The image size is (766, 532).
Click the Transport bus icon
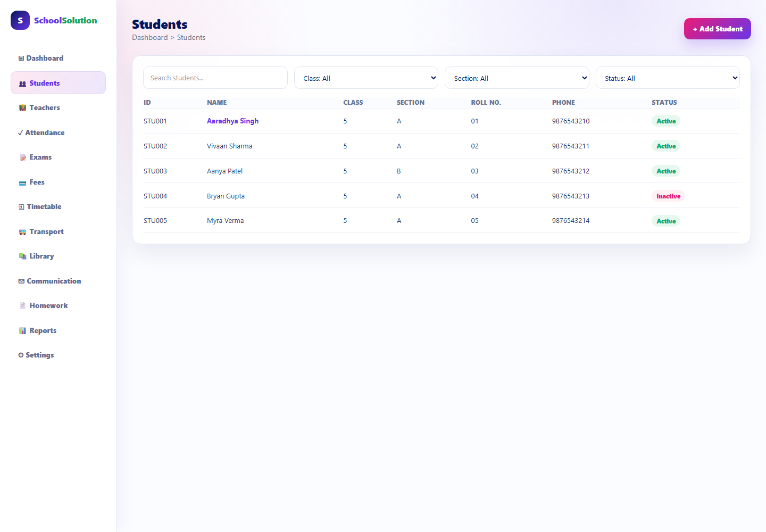[x=22, y=232]
